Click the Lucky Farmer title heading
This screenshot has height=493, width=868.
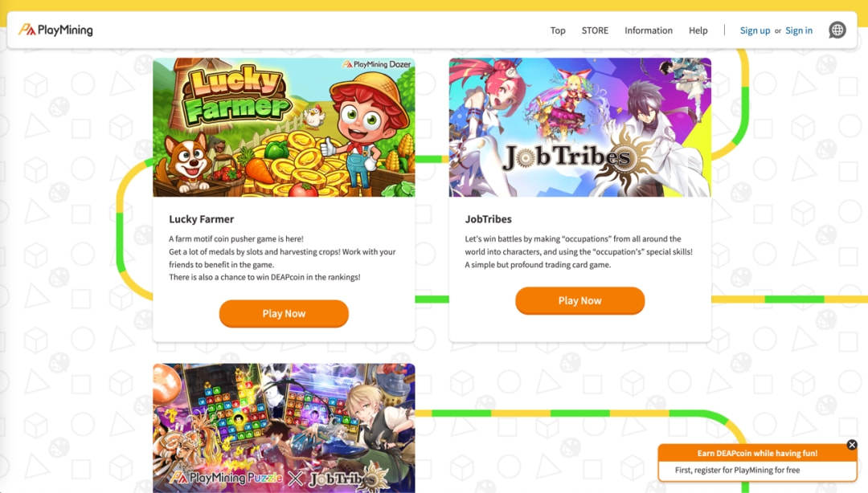202,219
